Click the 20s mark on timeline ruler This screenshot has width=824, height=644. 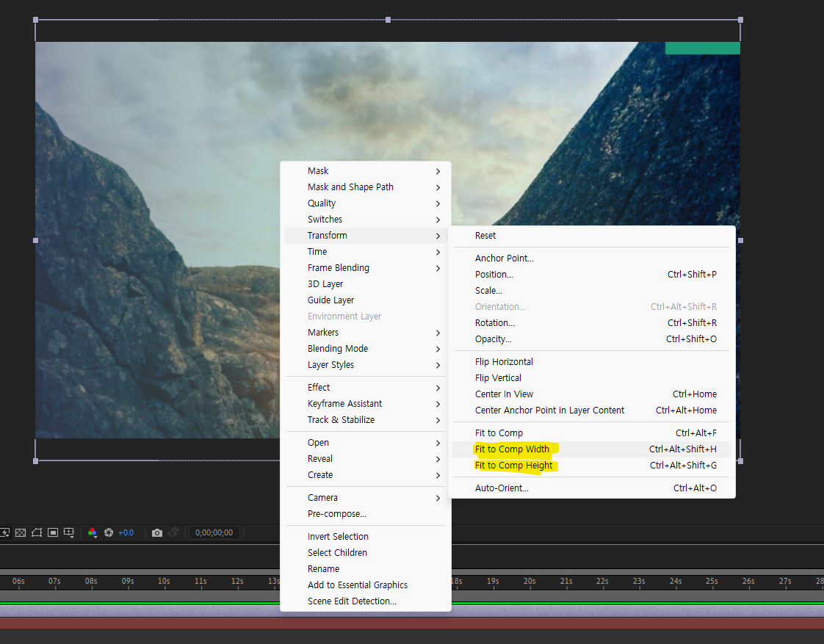(x=529, y=581)
